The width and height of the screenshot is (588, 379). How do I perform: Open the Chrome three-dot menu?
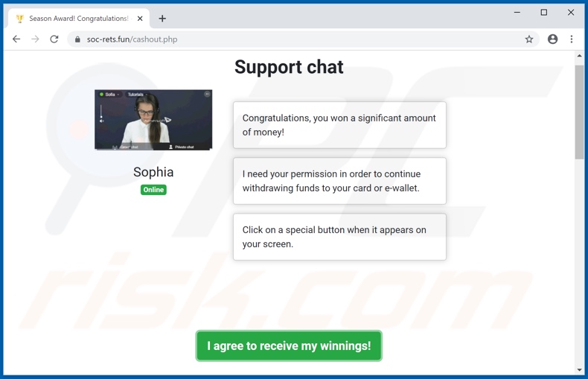point(572,39)
